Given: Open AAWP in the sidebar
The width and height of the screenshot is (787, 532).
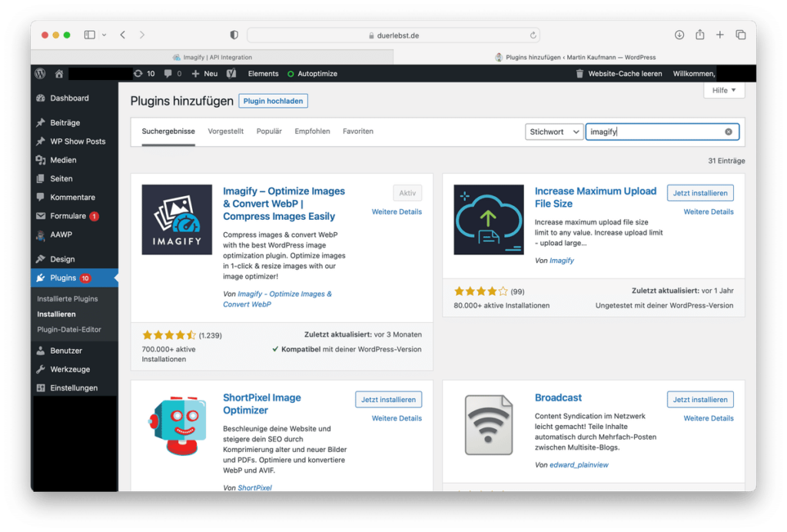Looking at the screenshot, I should coord(75,234).
